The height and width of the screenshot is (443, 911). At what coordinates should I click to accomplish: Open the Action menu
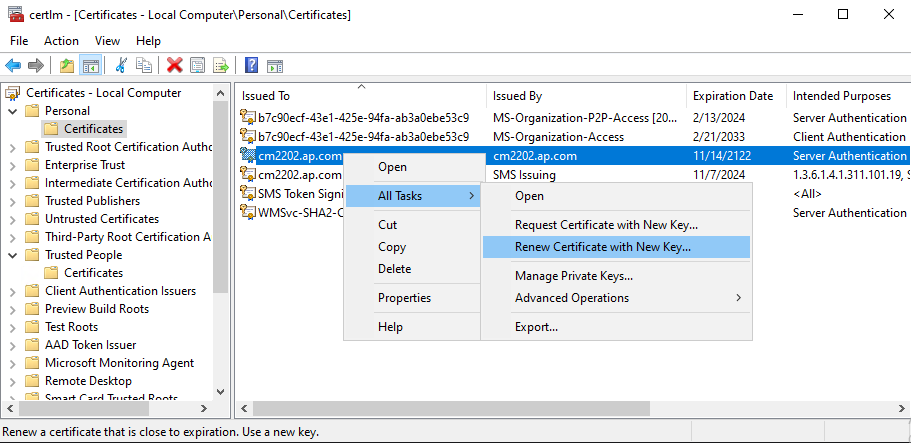[x=62, y=41]
